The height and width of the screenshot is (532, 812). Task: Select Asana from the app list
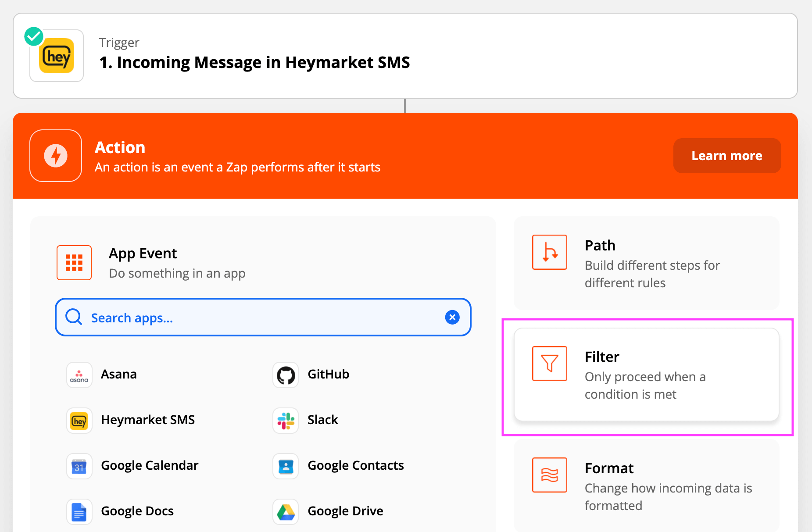click(119, 374)
